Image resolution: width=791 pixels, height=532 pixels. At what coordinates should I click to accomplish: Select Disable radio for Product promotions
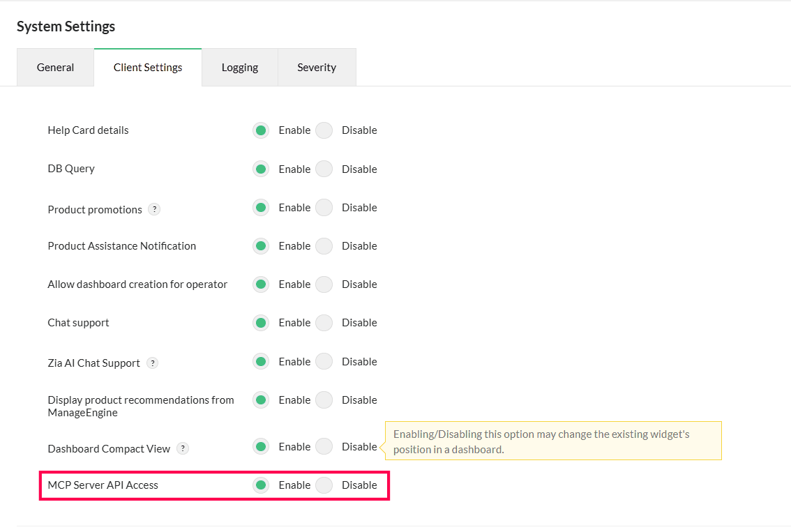(324, 207)
